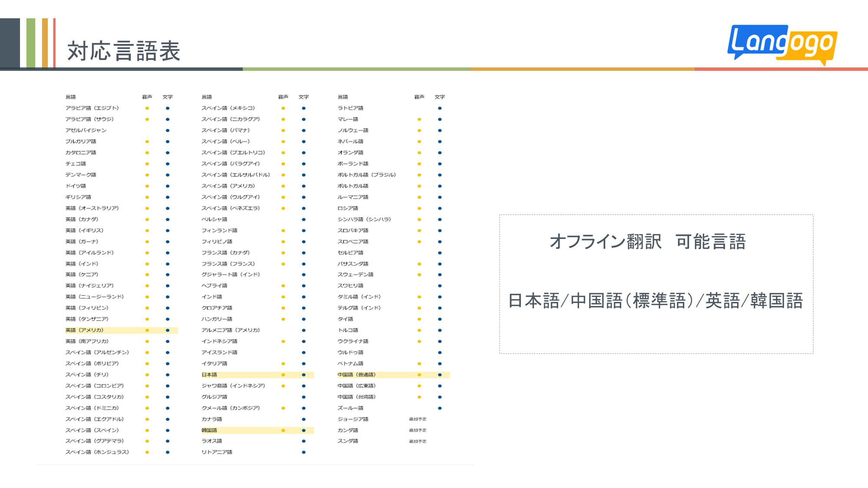Click the blue 文字 dot for アゼルバイジャン
The width and height of the screenshot is (868, 488).
pyautogui.click(x=168, y=130)
